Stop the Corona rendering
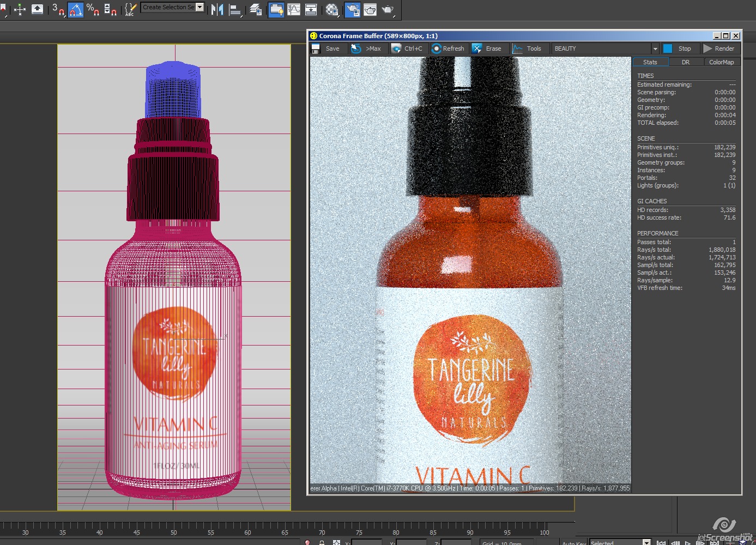Viewport: 756px width, 545px height. 680,49
